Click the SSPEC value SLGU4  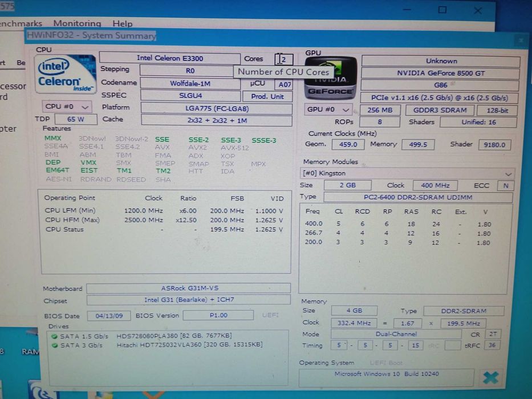tap(190, 96)
